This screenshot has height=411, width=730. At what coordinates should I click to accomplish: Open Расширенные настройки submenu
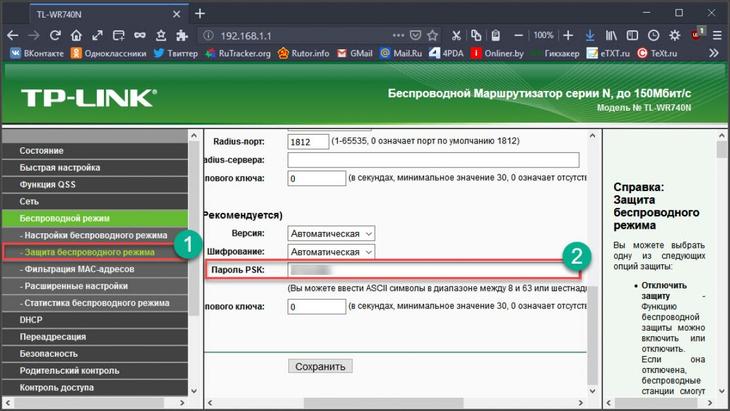coord(95,286)
